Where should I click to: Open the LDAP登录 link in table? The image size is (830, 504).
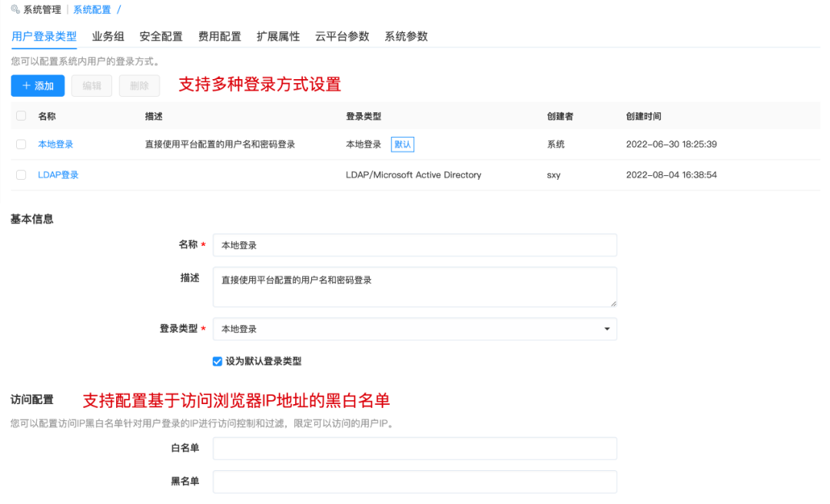click(58, 174)
